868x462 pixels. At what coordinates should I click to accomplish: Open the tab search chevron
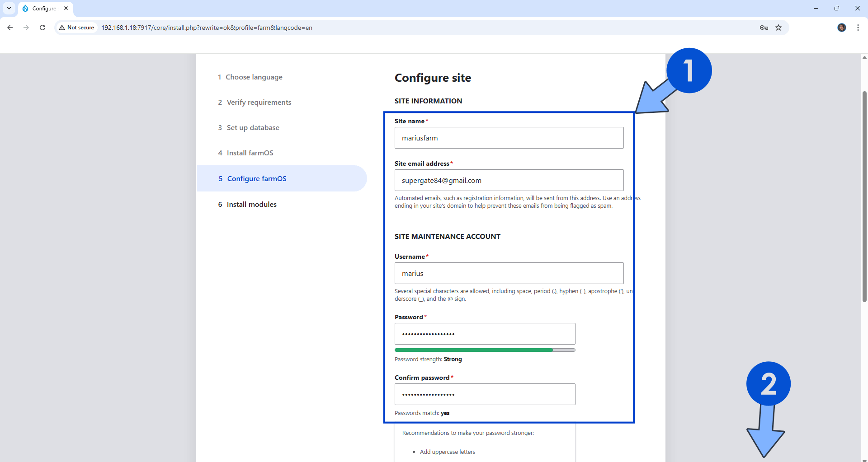[x=9, y=8]
